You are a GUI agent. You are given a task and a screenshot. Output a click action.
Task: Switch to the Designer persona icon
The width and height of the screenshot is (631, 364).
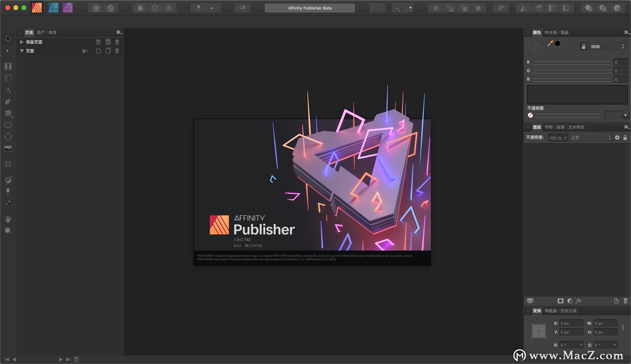(53, 8)
